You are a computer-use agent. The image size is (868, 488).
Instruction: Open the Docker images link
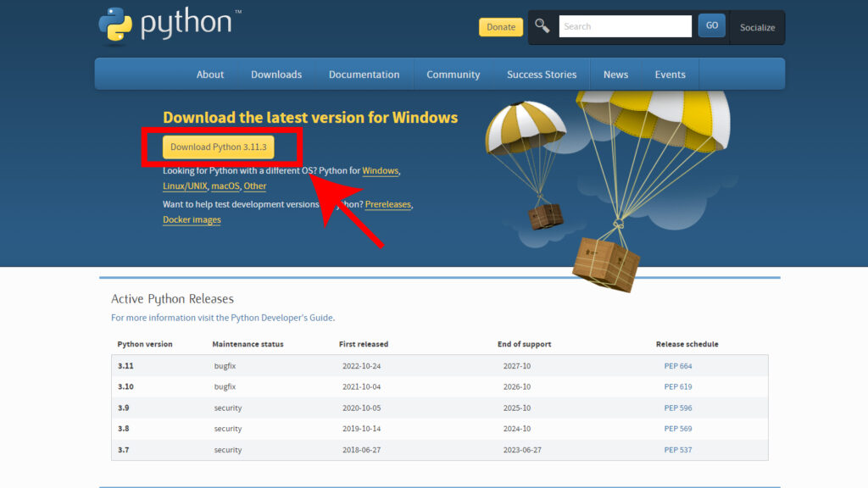(192, 219)
